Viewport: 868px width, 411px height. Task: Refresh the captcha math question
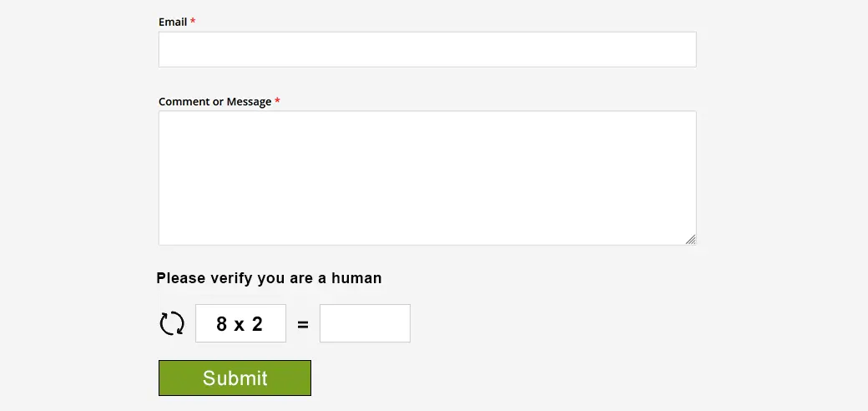click(172, 323)
